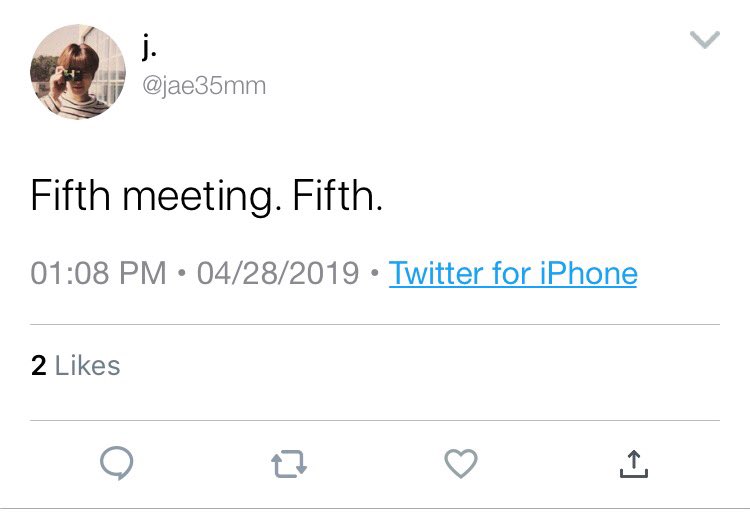Share the tweet via upload arrow icon
The image size is (750, 512).
pyautogui.click(x=634, y=464)
